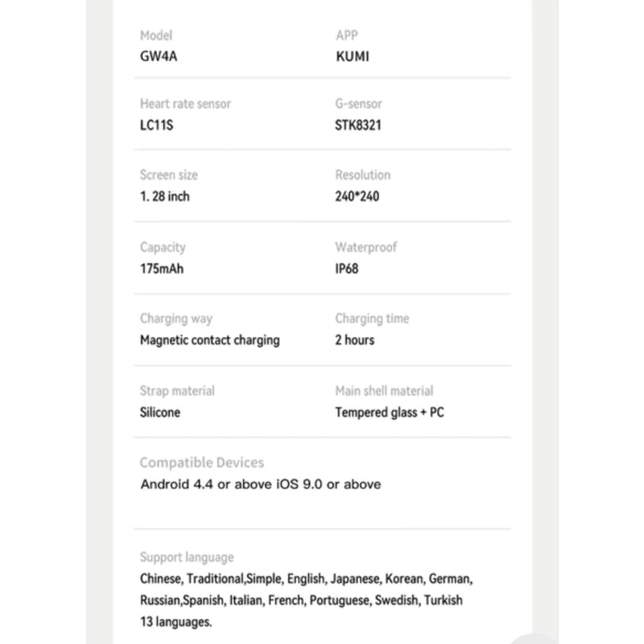
Task: Select the IP68 waterproof rating
Action: pyautogui.click(x=347, y=268)
